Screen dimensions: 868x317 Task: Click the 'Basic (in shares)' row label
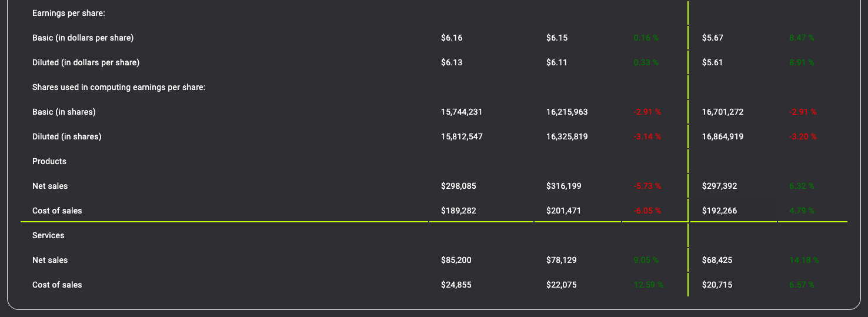click(x=64, y=112)
